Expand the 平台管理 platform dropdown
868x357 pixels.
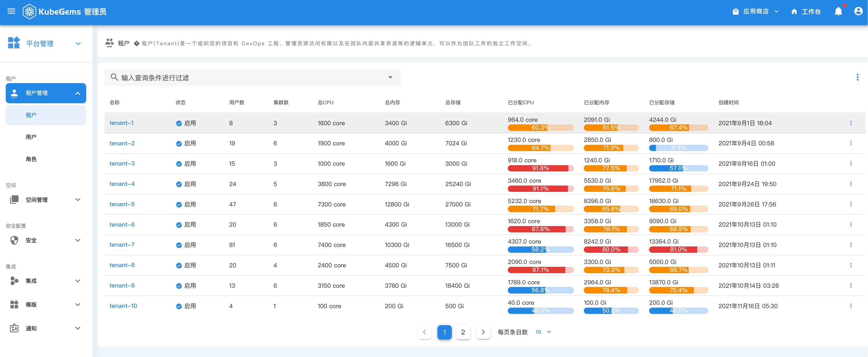point(78,43)
